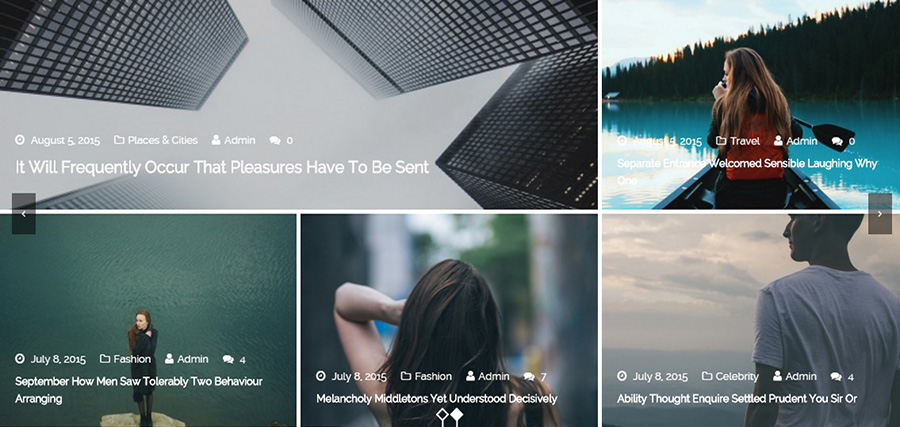Open article 'It Will Frequently Occur That Pleasures'
Viewport: 900px width, 427px height.
[222, 168]
